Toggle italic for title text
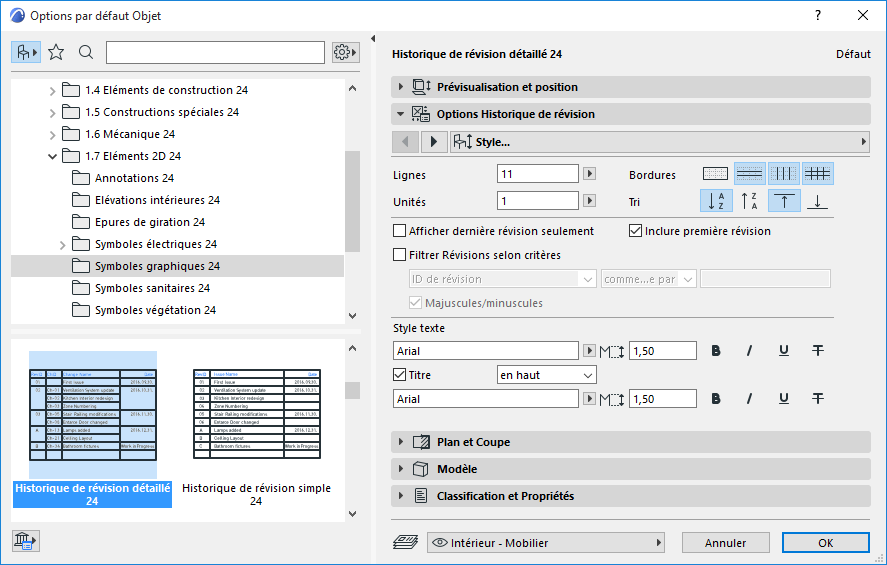 pos(750,399)
